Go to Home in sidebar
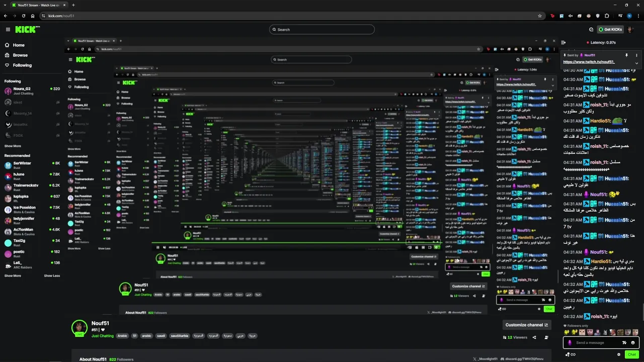Image resolution: width=644 pixels, height=362 pixels. point(19,45)
